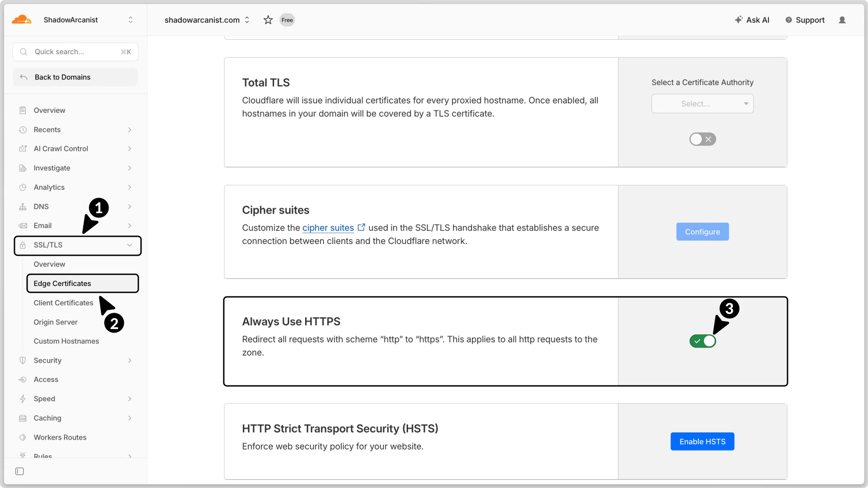Open Origin Server settings
This screenshot has height=488, width=868.
56,322
